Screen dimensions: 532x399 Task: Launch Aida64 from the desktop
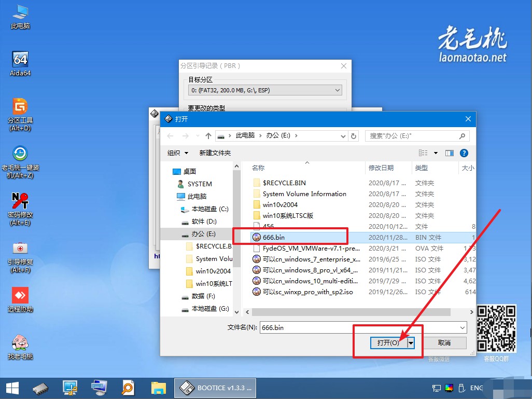[20, 63]
